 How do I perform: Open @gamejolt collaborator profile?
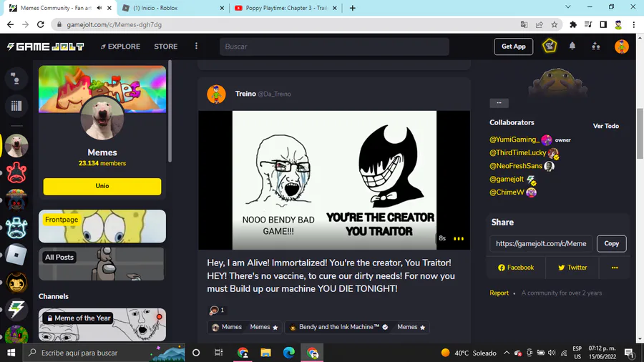[x=507, y=179]
